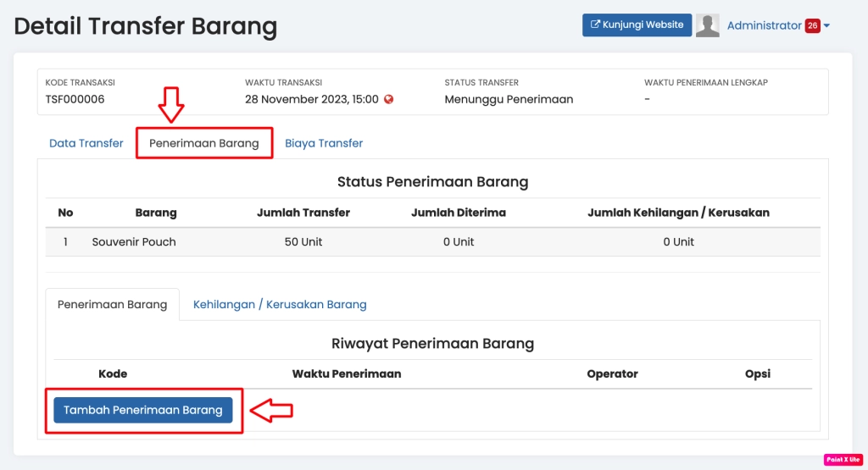Viewport: 868px width, 470px height.
Task: Click the Administrator username link
Action: (764, 25)
